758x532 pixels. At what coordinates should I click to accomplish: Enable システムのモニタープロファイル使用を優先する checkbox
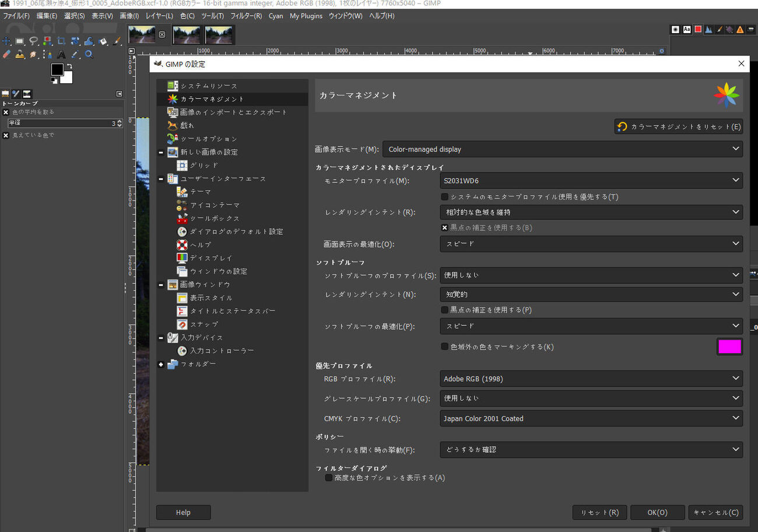click(x=444, y=197)
